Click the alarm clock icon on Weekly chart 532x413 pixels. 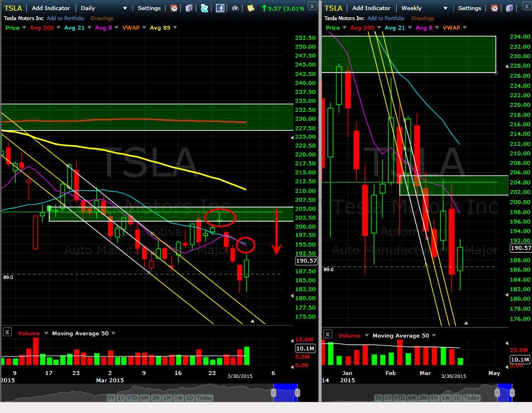pos(495,8)
